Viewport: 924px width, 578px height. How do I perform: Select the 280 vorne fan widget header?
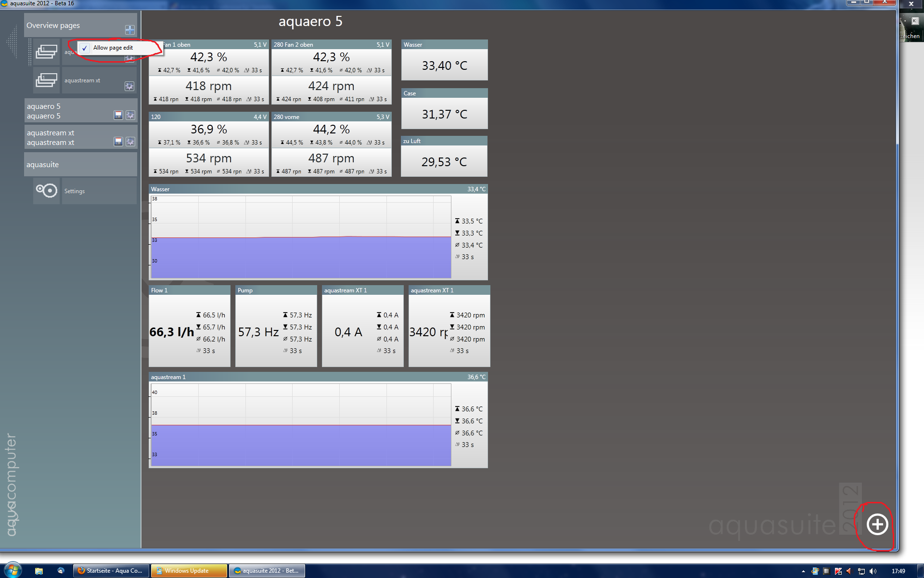coord(332,117)
